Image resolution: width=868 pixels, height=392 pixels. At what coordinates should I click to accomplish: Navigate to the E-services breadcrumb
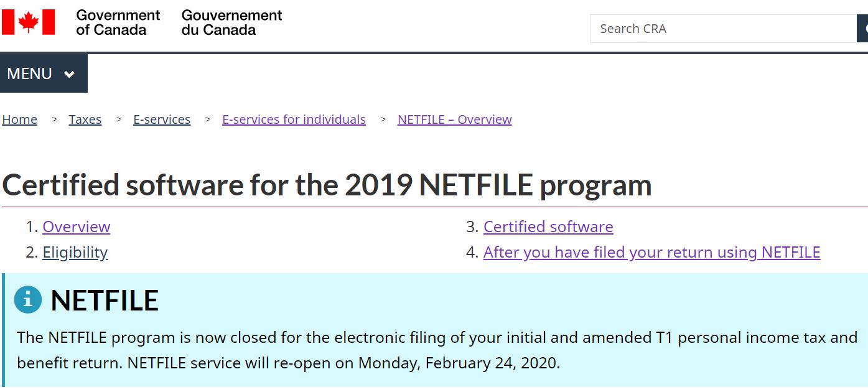pos(162,119)
